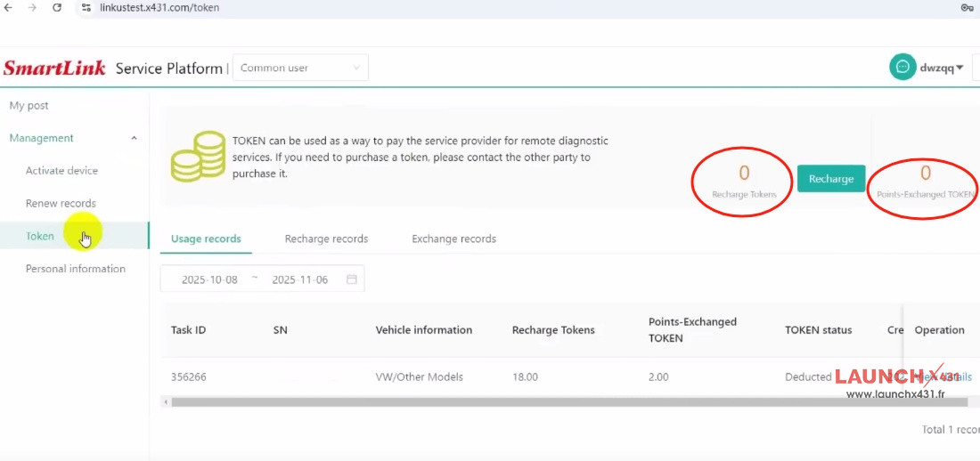Click the TOKEN status column header

point(818,330)
